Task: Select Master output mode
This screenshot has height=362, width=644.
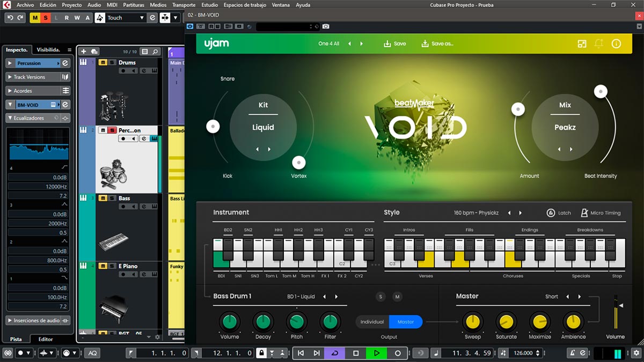Action: [406, 322]
